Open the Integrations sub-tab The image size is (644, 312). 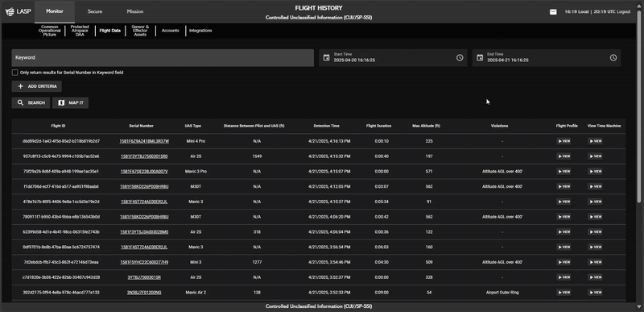(x=200, y=31)
